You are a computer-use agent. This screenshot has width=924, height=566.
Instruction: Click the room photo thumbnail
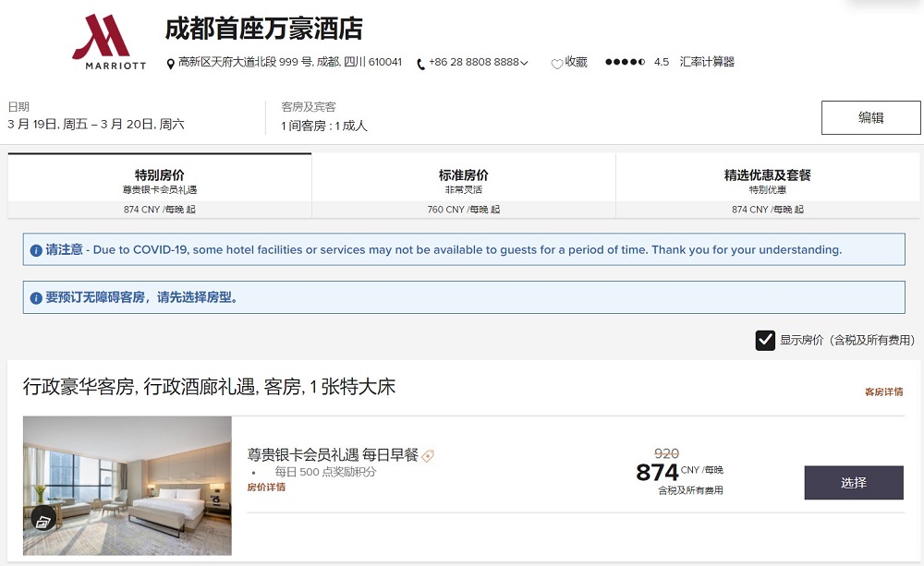128,486
